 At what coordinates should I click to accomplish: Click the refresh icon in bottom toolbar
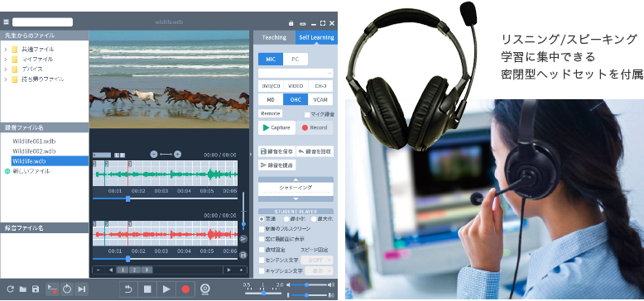10,289
